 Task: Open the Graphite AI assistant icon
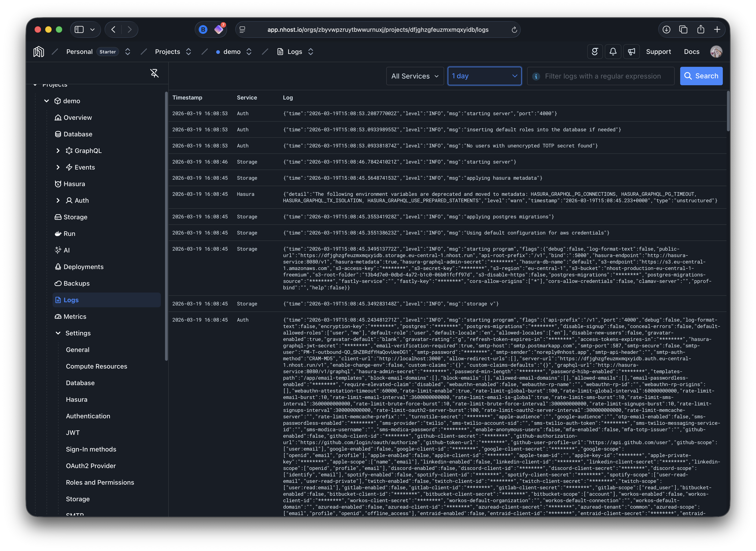point(595,52)
